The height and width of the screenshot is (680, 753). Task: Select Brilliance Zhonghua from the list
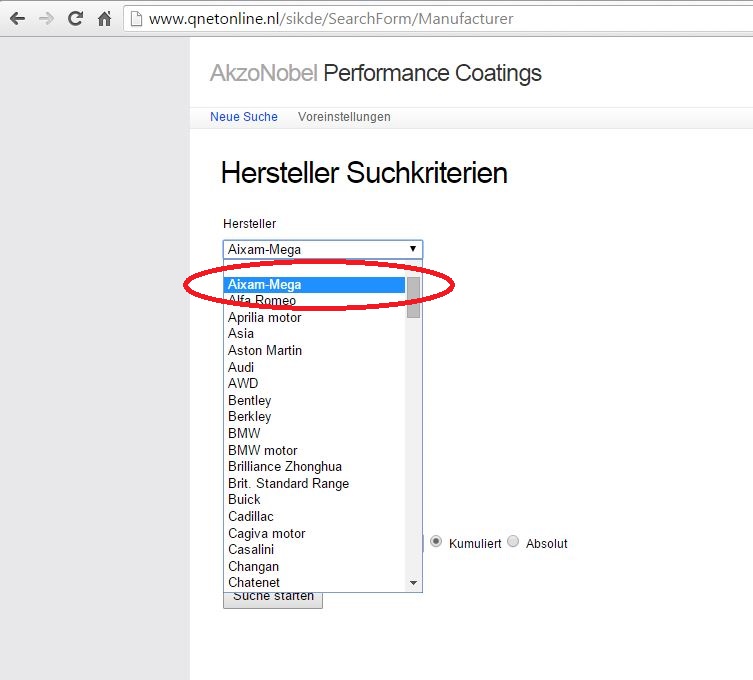315,466
